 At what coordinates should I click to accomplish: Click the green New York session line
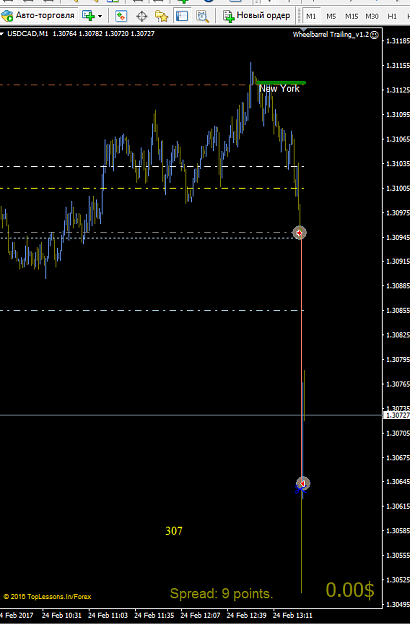coord(281,83)
